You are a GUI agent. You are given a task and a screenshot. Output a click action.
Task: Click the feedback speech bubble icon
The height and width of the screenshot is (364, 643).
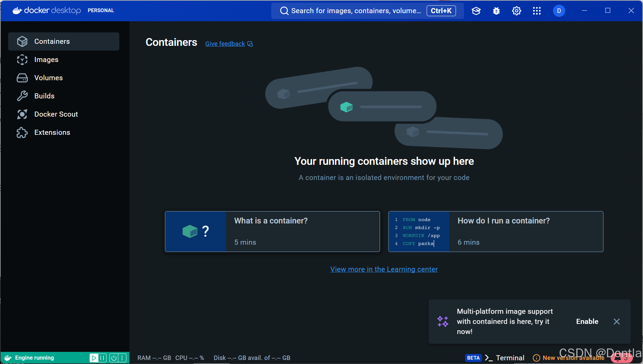click(x=250, y=44)
